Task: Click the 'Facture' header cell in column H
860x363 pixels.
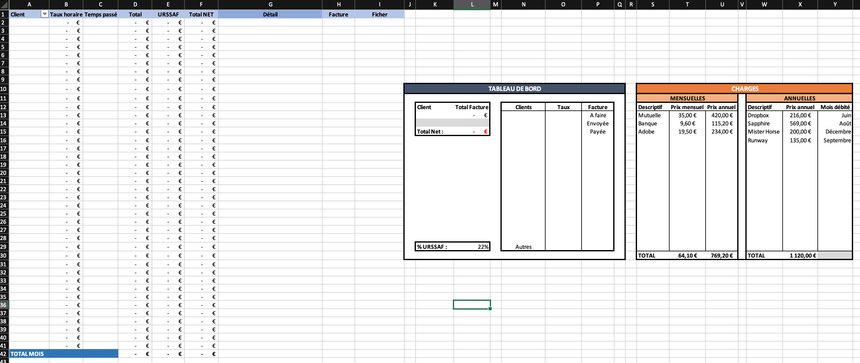Action: 338,15
